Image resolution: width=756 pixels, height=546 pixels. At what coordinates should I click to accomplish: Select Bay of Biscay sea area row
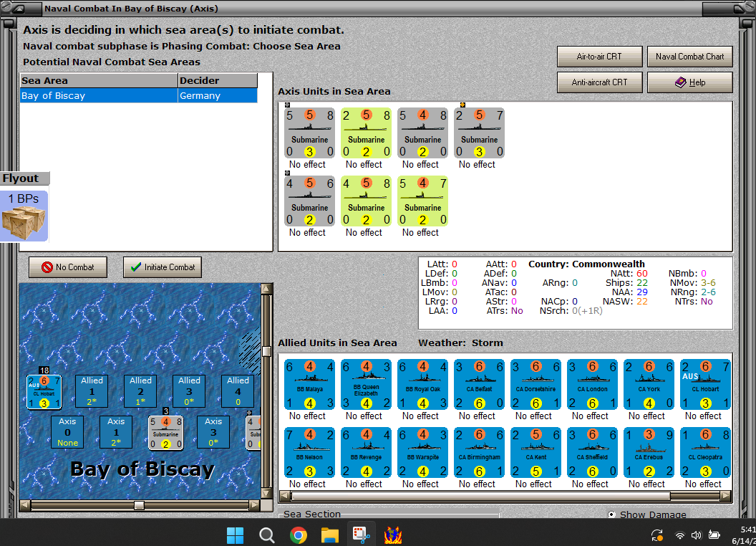pos(139,95)
